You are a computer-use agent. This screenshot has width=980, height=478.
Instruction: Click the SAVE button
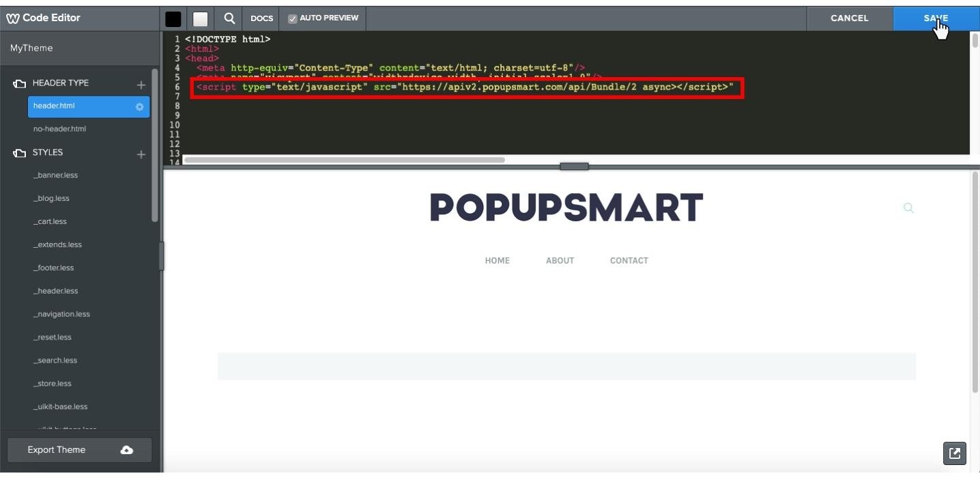[936, 18]
